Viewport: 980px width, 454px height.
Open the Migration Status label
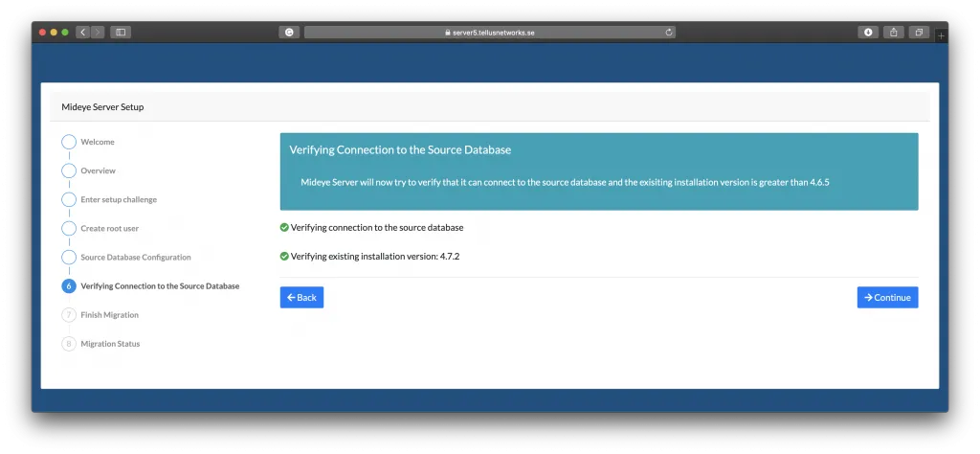point(110,343)
